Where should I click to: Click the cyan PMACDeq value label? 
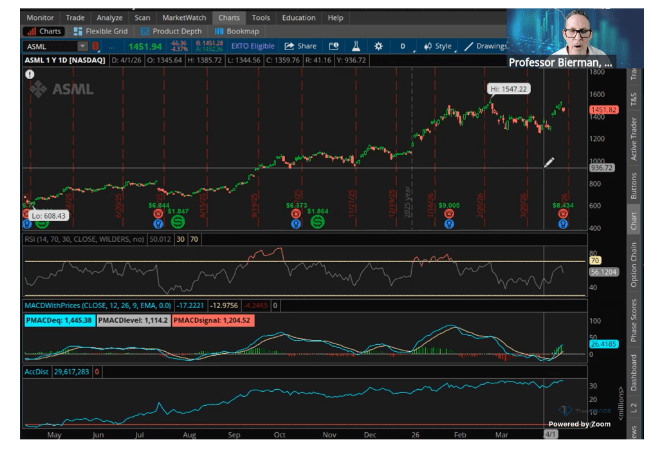(x=59, y=320)
